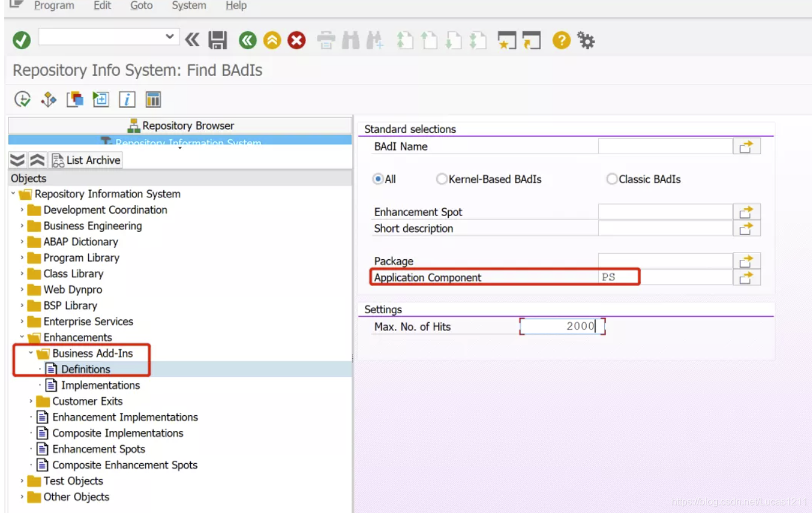This screenshot has height=513, width=812.
Task: Click the Print icon
Action: [x=326, y=41]
